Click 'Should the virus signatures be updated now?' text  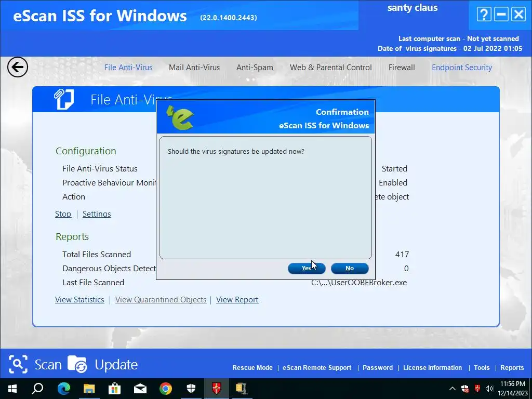click(x=236, y=152)
